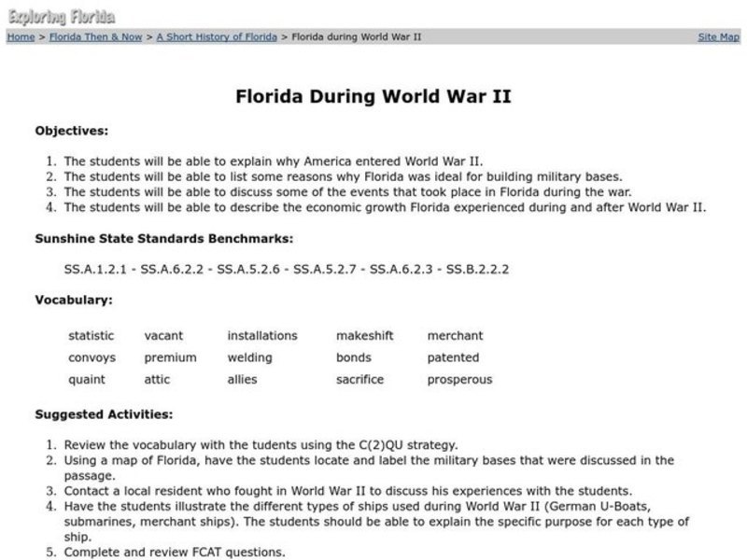Open A Short History of Florida
747x560 pixels.
pos(217,37)
